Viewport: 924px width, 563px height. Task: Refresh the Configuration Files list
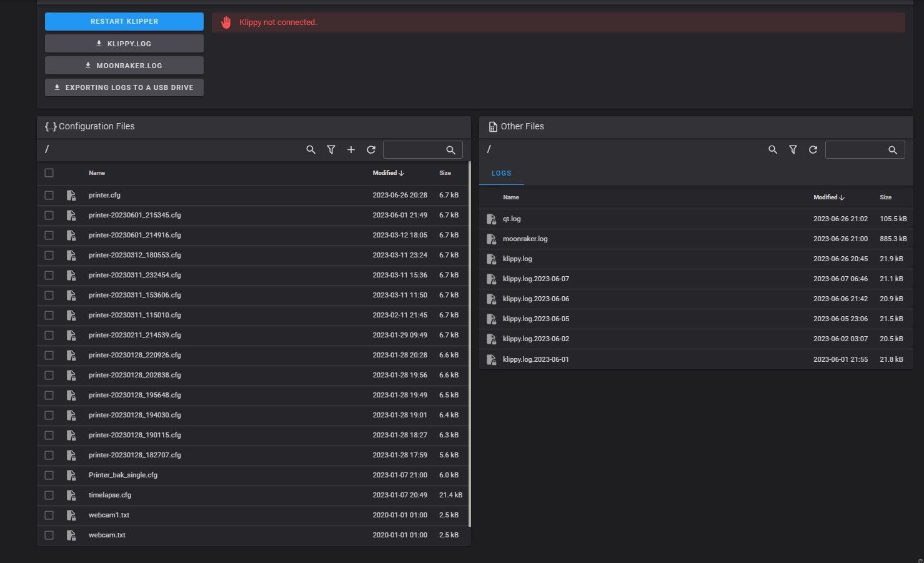[371, 150]
